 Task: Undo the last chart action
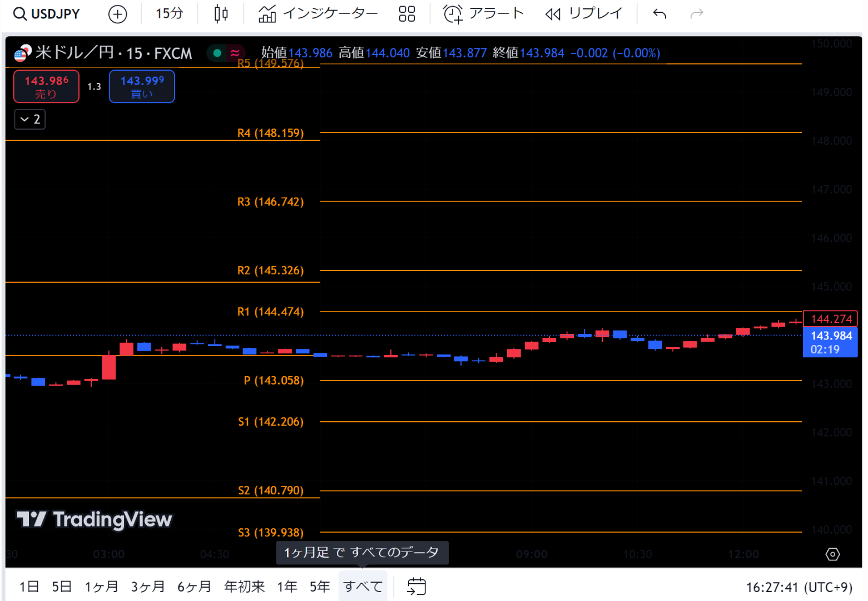tap(659, 14)
